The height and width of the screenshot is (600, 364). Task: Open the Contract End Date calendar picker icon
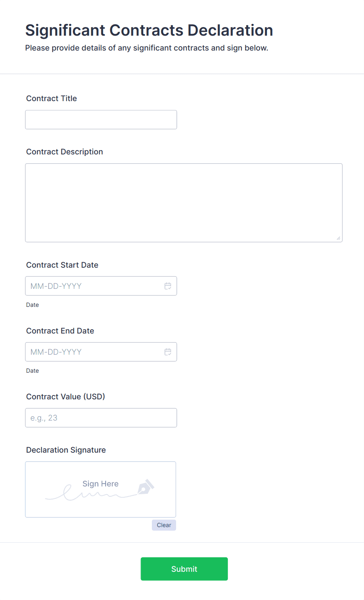coord(168,352)
